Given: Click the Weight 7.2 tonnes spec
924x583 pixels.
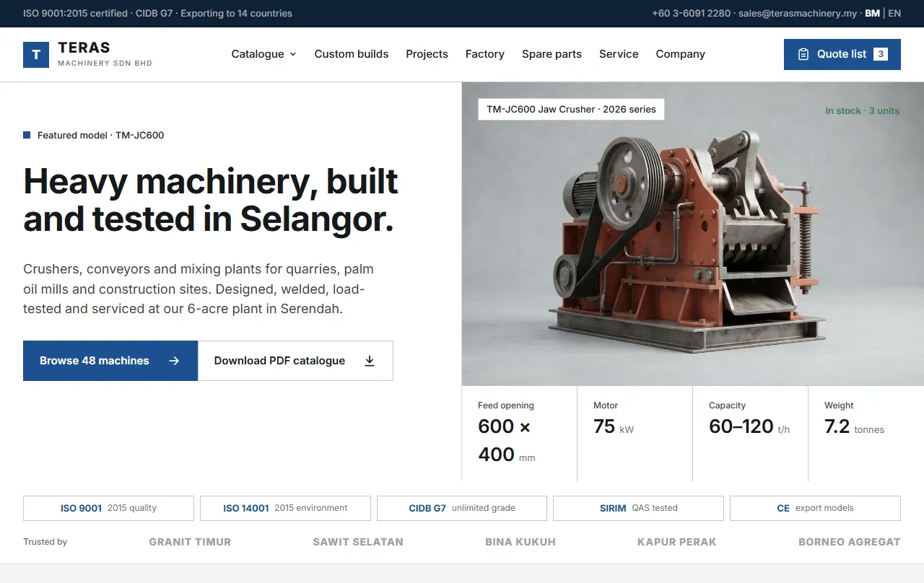Looking at the screenshot, I should tap(866, 434).
